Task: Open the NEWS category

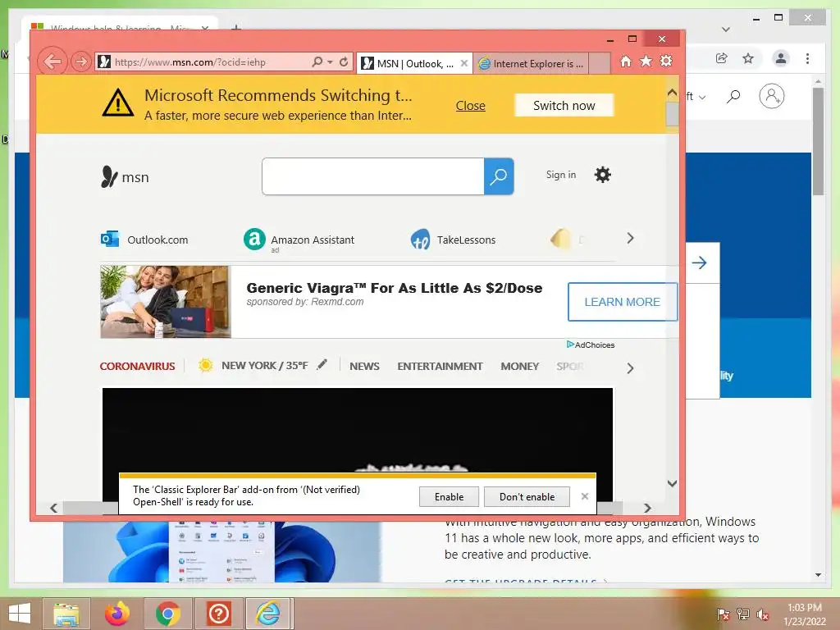Action: 364,367
